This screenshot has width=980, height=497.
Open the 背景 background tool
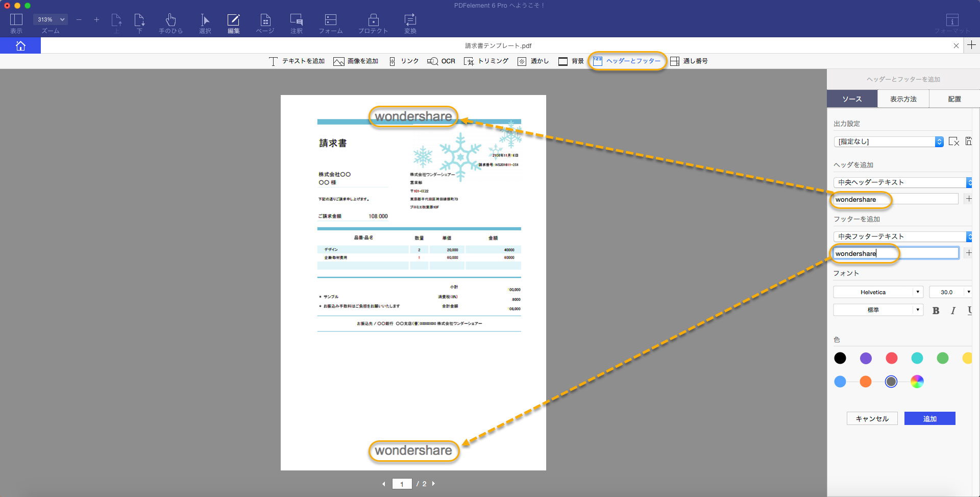pos(571,61)
